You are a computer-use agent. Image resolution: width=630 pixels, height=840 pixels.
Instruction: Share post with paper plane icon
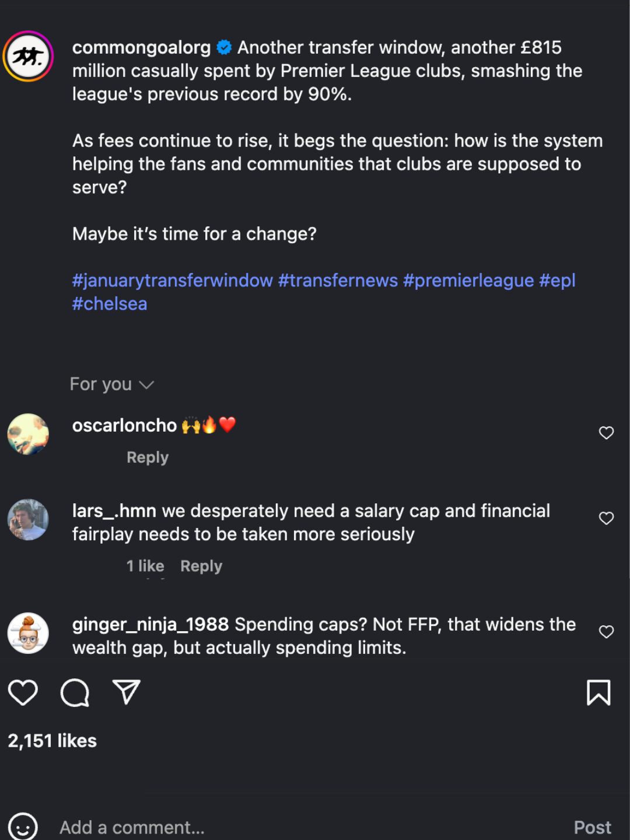(x=126, y=692)
